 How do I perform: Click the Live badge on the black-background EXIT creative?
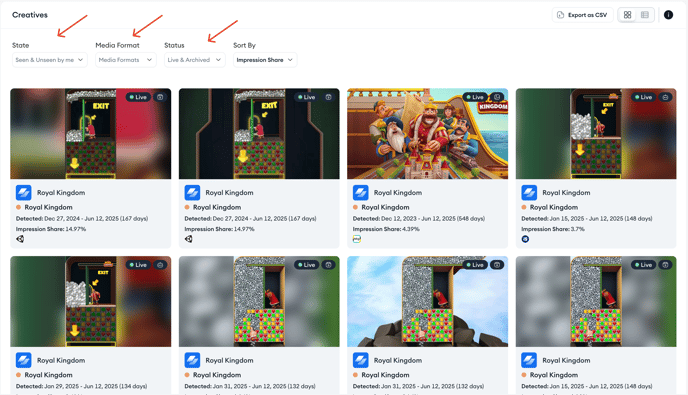(x=306, y=97)
